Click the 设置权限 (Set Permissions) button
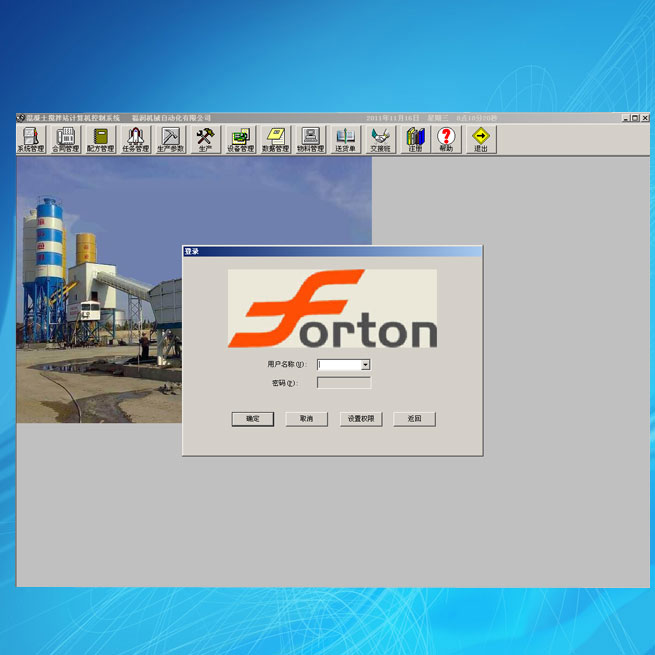Screen dimensions: 655x655 pos(361,419)
